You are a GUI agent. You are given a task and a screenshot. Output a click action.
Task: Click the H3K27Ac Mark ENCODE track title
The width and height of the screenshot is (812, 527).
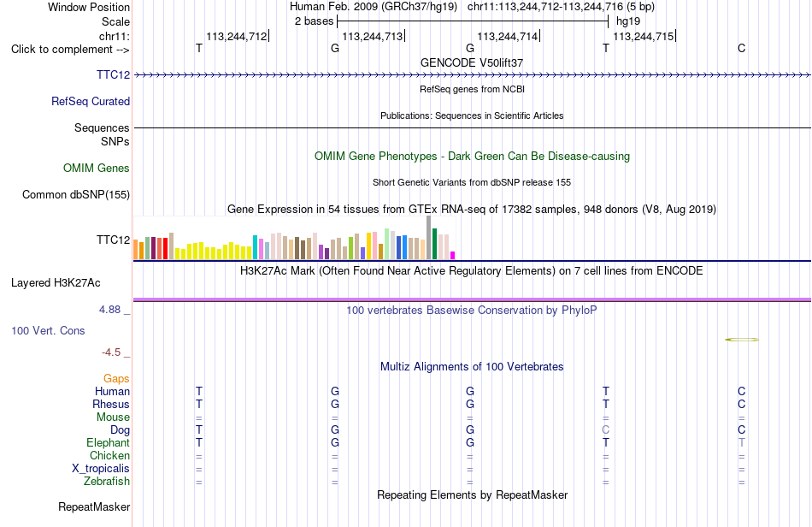[472, 271]
